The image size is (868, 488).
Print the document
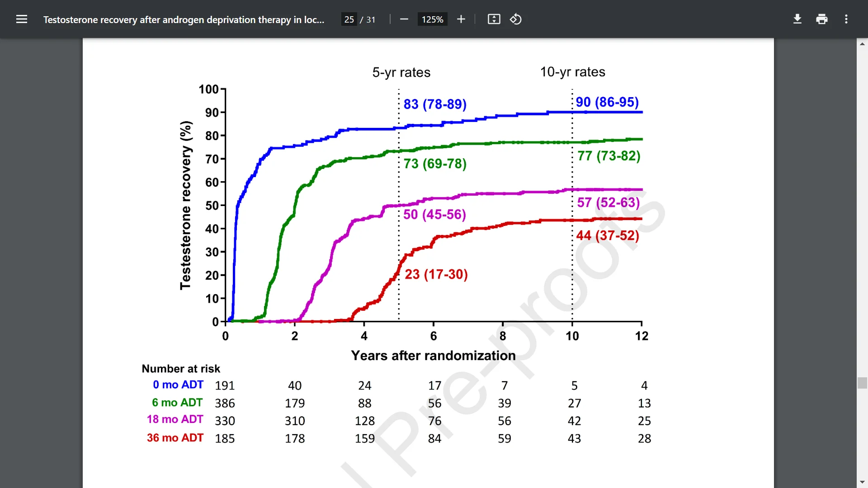(x=822, y=19)
